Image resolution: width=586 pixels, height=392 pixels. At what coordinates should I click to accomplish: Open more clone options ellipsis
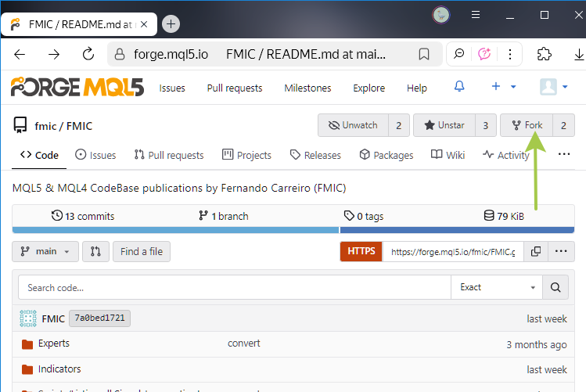[561, 251]
